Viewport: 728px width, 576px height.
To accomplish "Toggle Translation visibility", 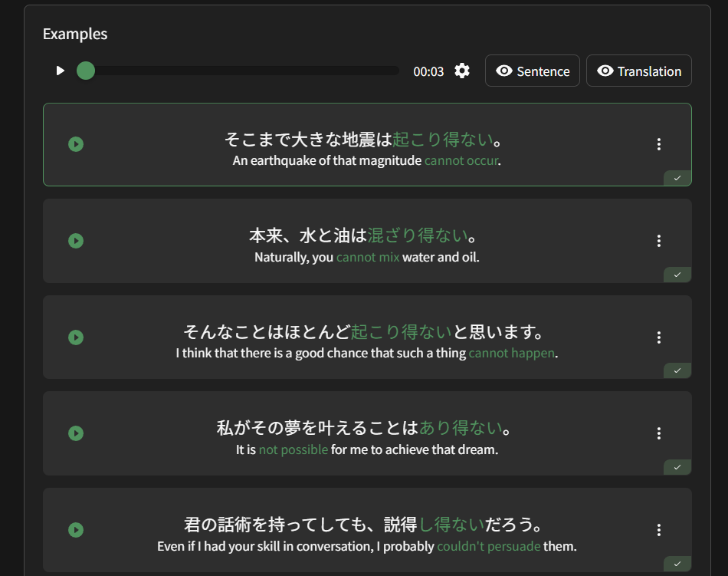I will click(x=639, y=71).
